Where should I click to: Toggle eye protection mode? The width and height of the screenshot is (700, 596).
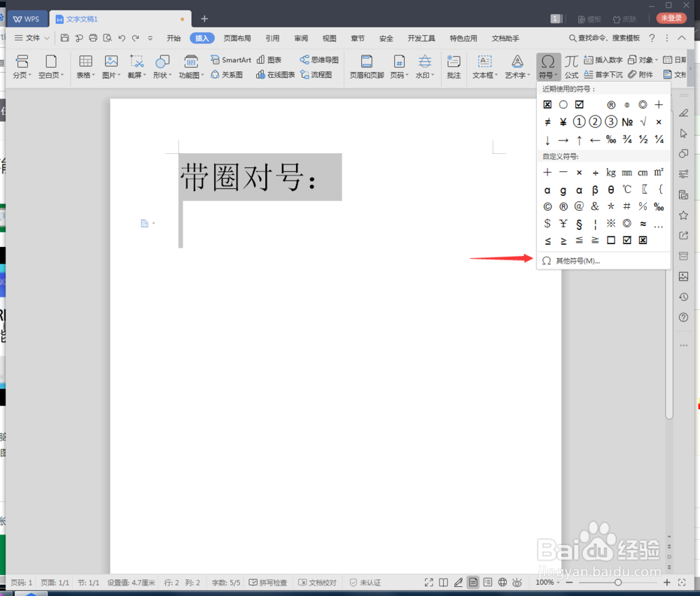[x=517, y=582]
